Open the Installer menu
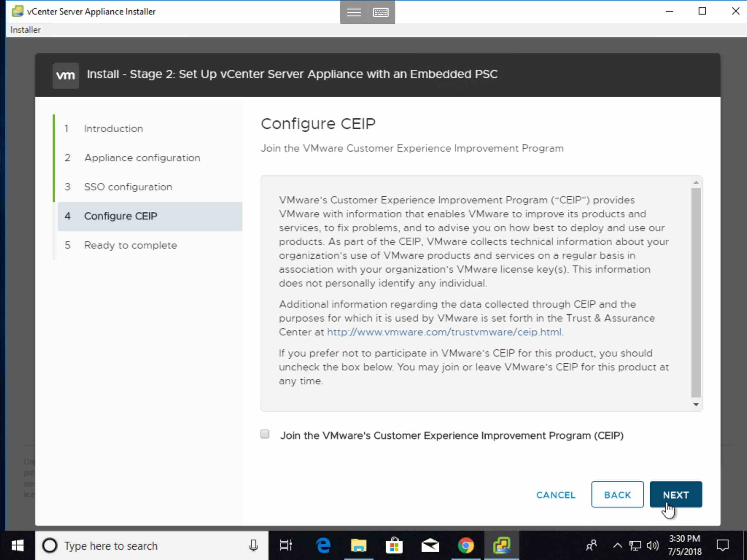 pyautogui.click(x=25, y=30)
